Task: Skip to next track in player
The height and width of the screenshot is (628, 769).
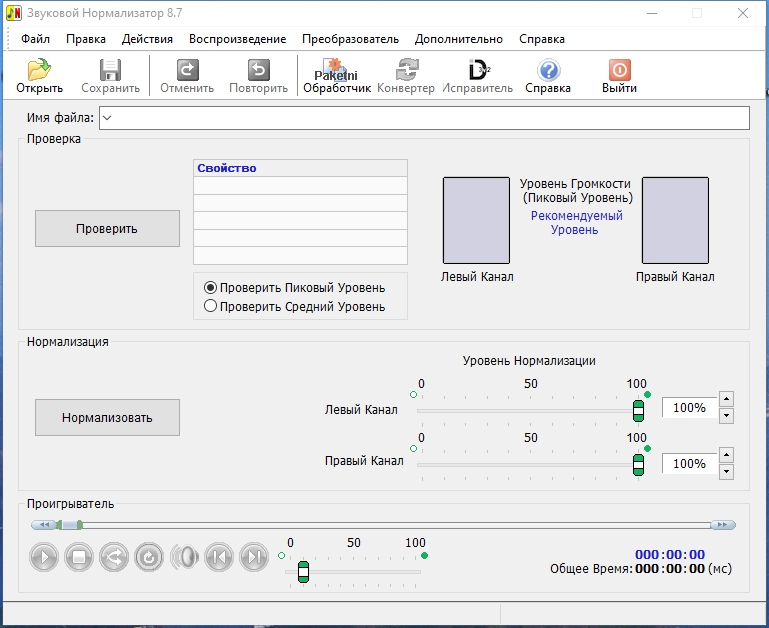Action: click(254, 557)
